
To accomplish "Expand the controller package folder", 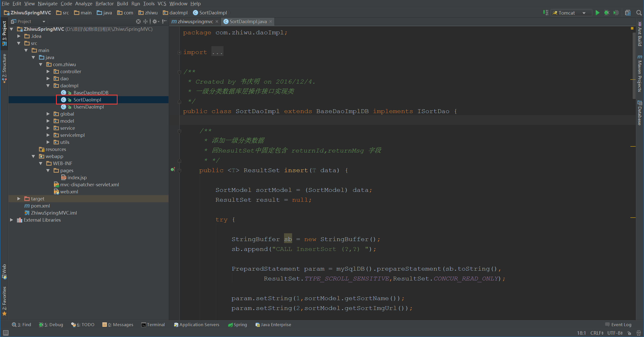I will [x=48, y=71].
